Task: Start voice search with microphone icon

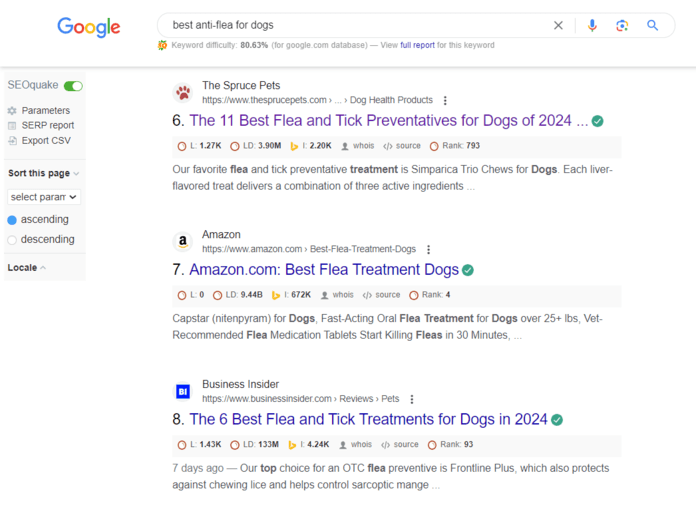Action: (x=592, y=25)
